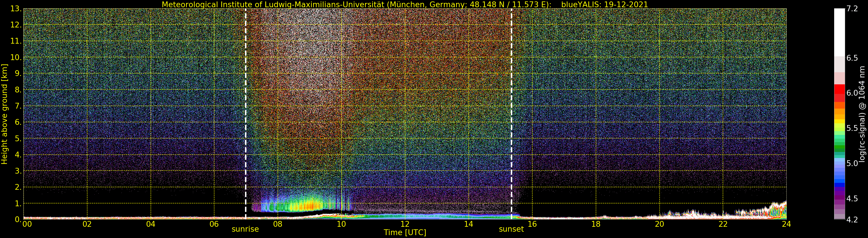Click the colorbar tick value 5.0
868x238 pixels.
852,163
